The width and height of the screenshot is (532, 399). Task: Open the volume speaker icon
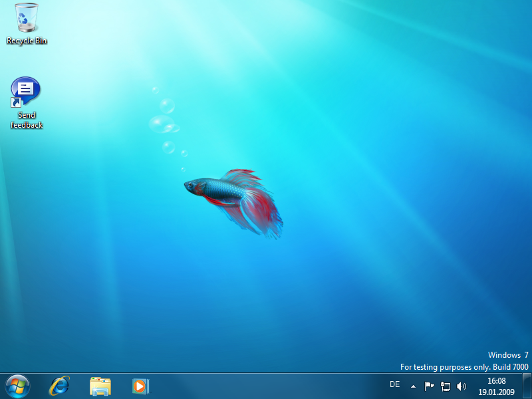(462, 386)
